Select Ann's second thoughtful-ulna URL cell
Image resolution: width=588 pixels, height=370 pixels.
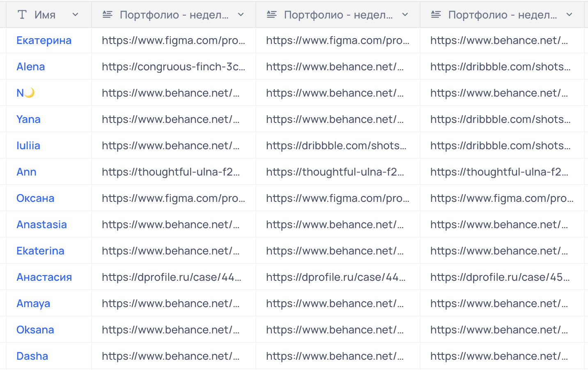(338, 172)
